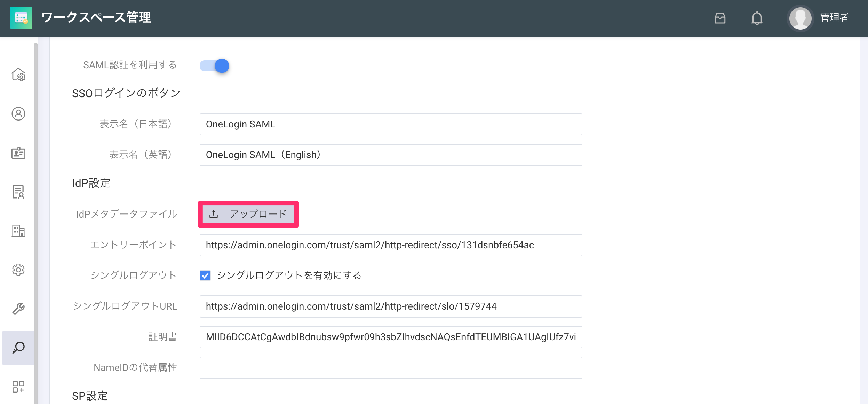Click the SP設定 section heading
This screenshot has height=404, width=868.
[x=90, y=396]
